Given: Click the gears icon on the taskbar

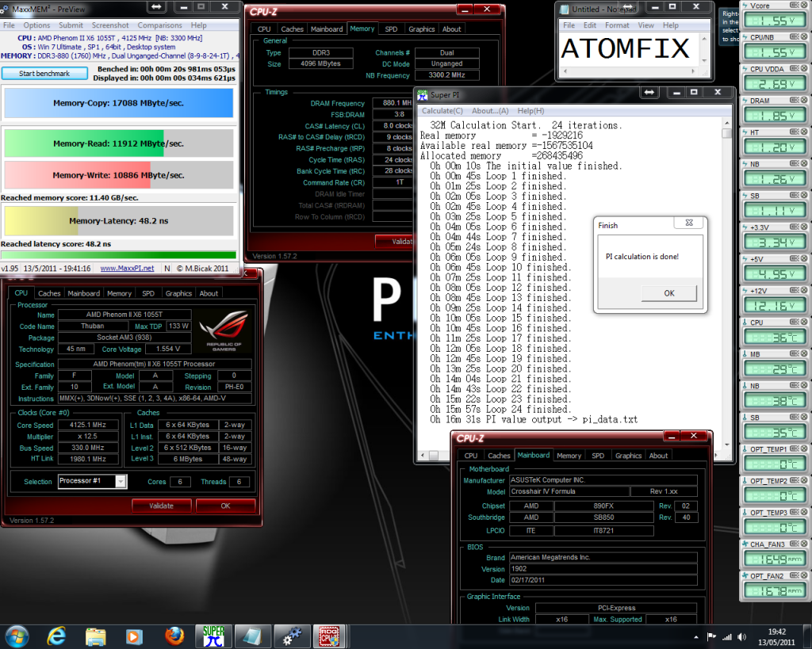Looking at the screenshot, I should [x=292, y=636].
